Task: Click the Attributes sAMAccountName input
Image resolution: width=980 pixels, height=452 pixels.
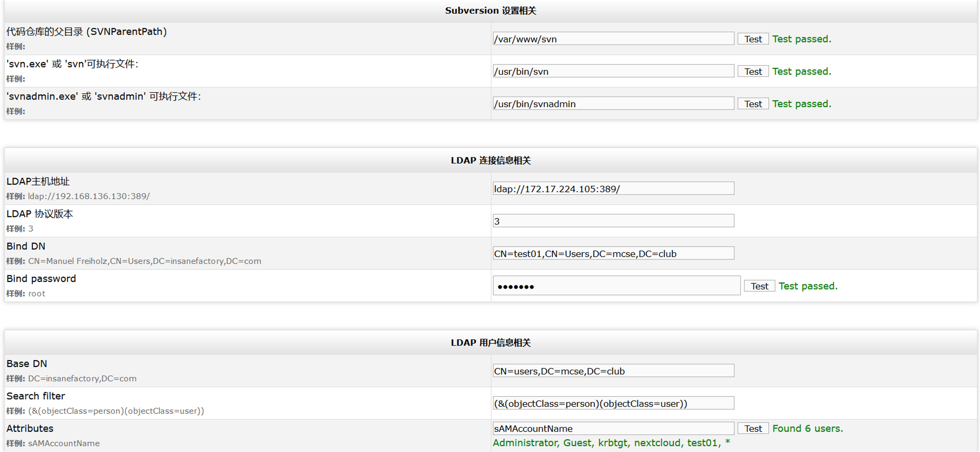Action: (613, 428)
